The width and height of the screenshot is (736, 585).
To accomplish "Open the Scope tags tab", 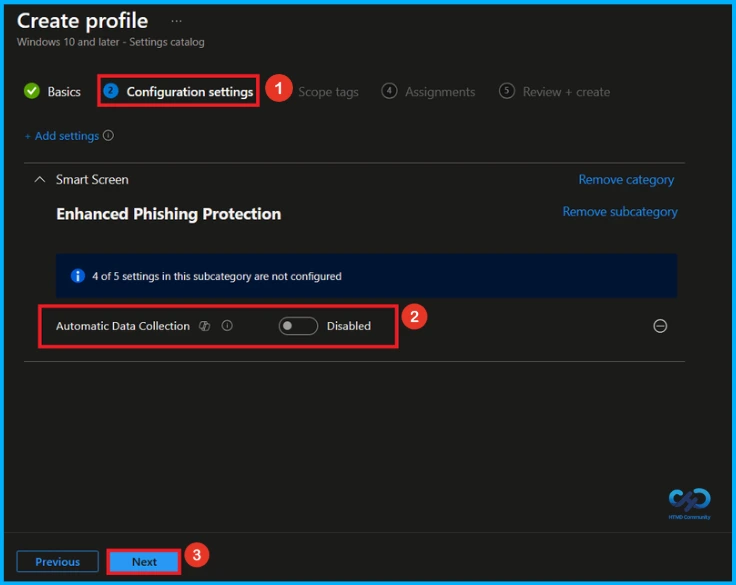I will [328, 92].
